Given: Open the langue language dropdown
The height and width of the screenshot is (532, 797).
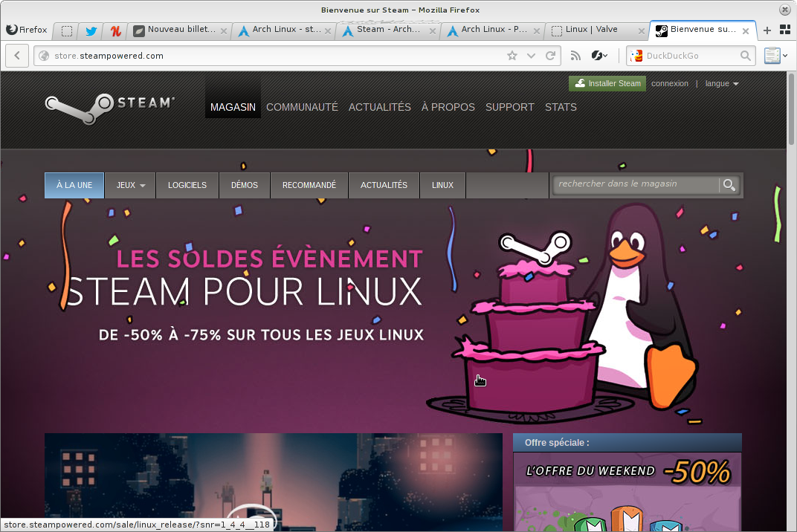Looking at the screenshot, I should pyautogui.click(x=721, y=84).
